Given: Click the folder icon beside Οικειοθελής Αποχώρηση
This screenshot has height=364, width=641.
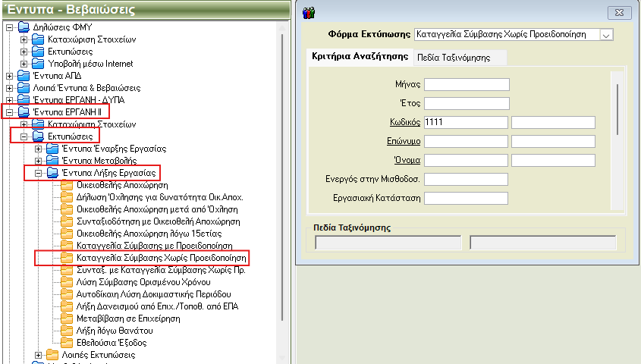Looking at the screenshot, I should click(x=68, y=185).
